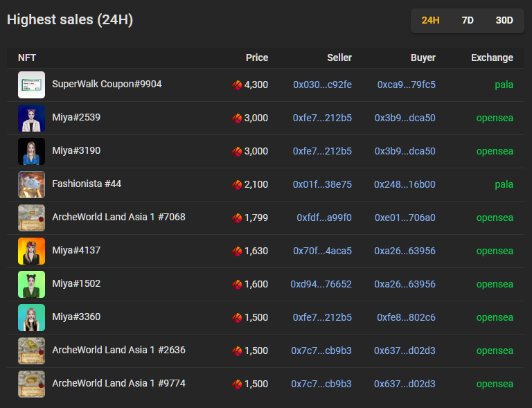The image size is (532, 408).
Task: Click the token icon beside price 2,100
Action: [237, 184]
